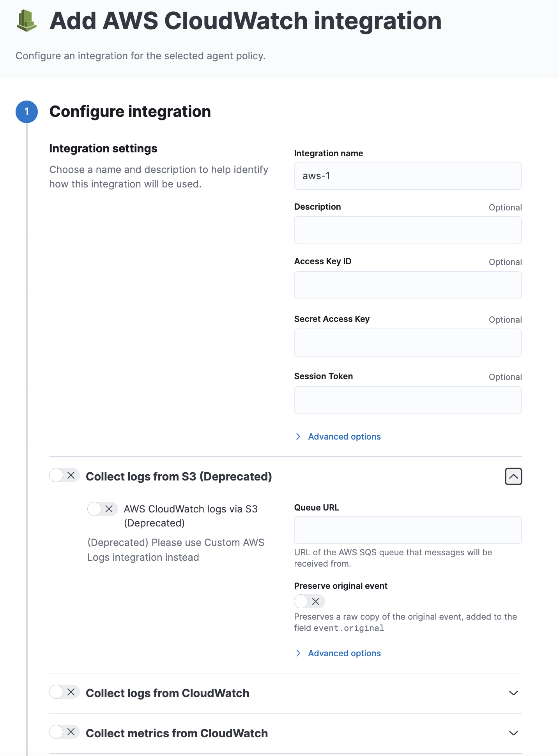Screen dimensions: 559x756
Task: Enable Collect logs from CloudWatch toggle
Action: [64, 692]
